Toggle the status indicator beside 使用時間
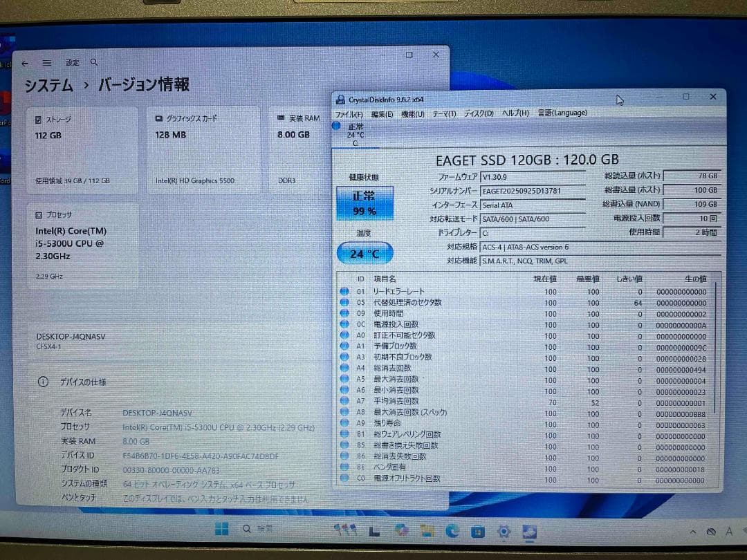 (344, 313)
